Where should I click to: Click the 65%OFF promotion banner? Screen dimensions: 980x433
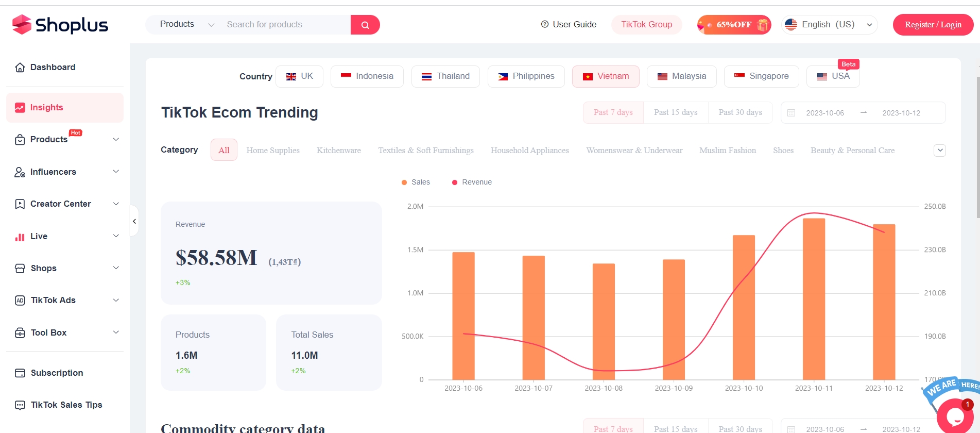click(x=734, y=24)
